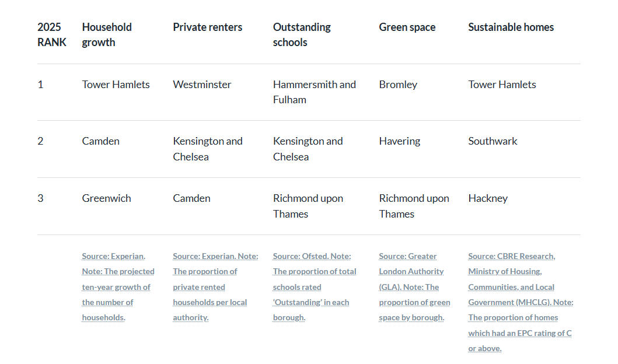Select Westminster in the Private renters column
Screen dimensions: 618x364
(x=202, y=85)
